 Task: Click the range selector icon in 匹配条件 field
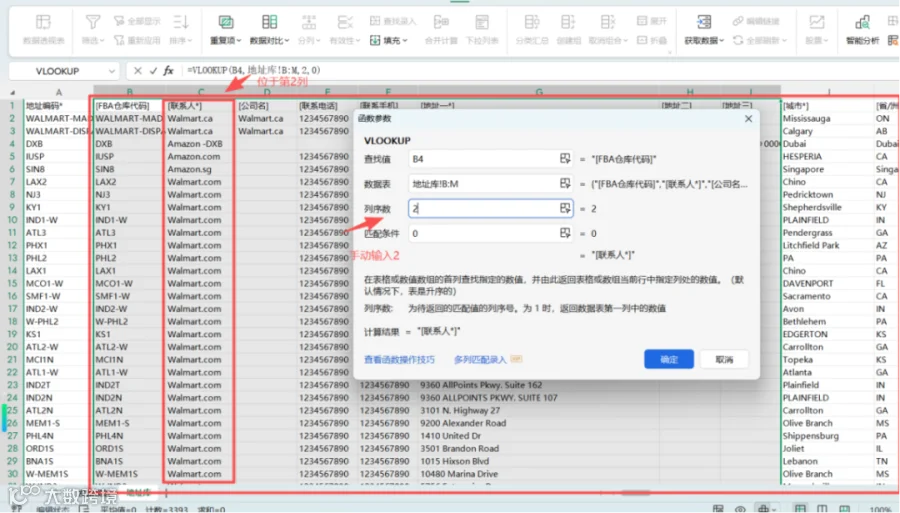(565, 232)
